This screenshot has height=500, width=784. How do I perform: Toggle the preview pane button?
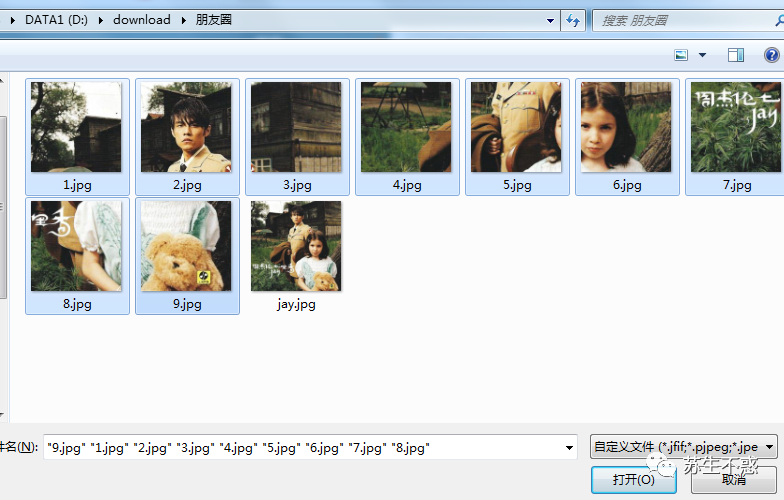736,55
